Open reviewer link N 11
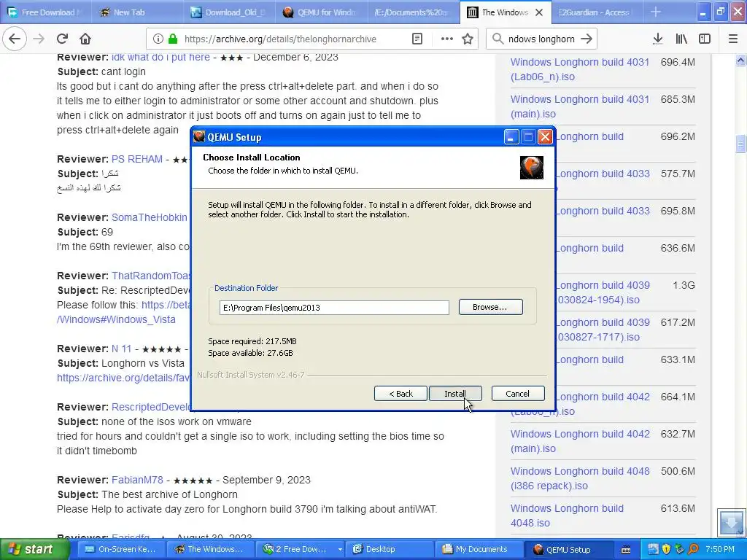The width and height of the screenshot is (747, 560). pyautogui.click(x=121, y=349)
